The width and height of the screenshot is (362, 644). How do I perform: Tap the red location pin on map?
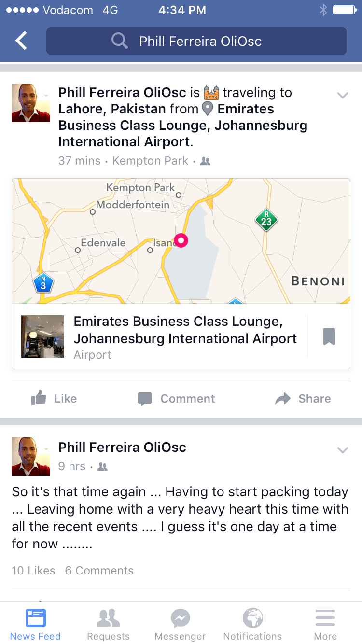(181, 240)
